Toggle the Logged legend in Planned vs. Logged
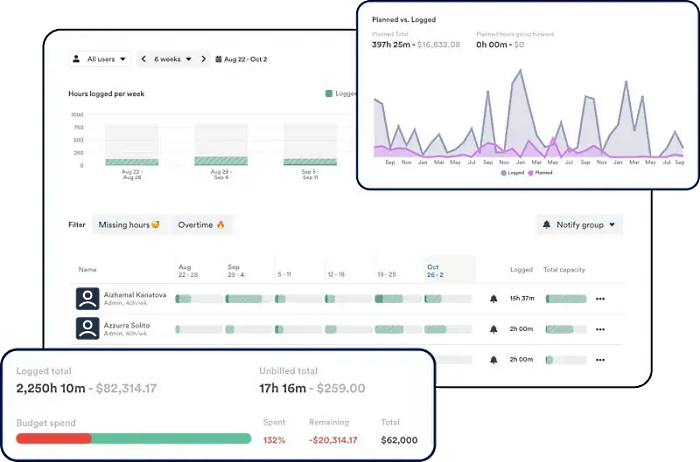 click(x=512, y=173)
